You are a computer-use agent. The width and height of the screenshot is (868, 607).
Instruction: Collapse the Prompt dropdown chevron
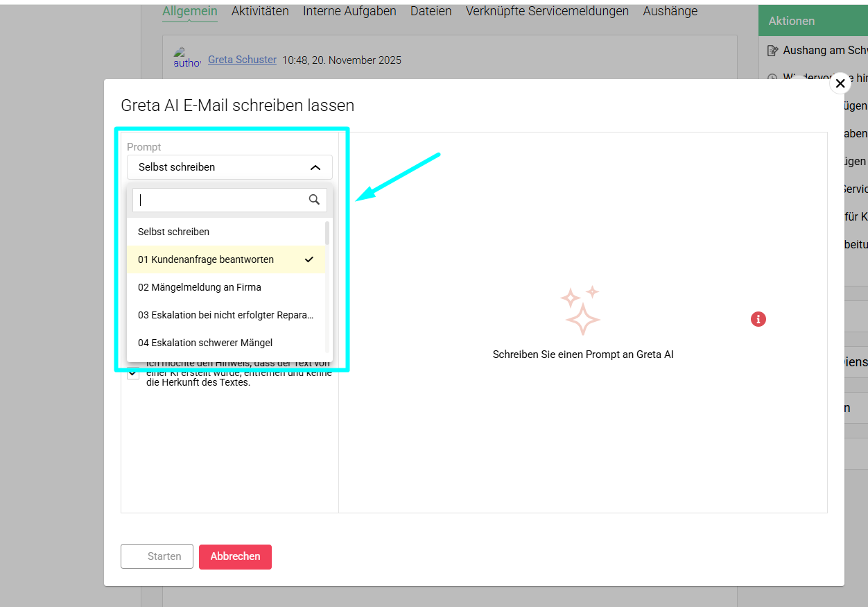tap(315, 167)
